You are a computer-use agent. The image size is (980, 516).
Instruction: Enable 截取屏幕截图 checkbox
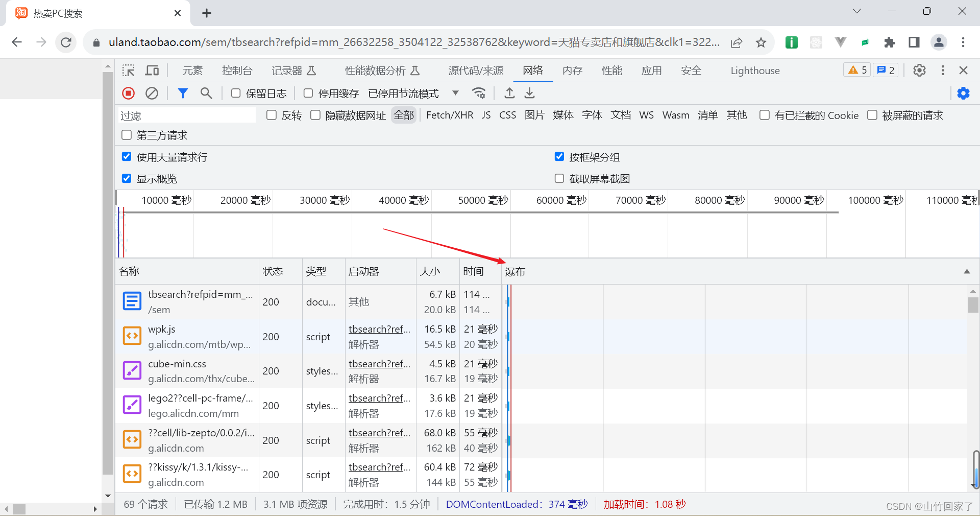(559, 178)
